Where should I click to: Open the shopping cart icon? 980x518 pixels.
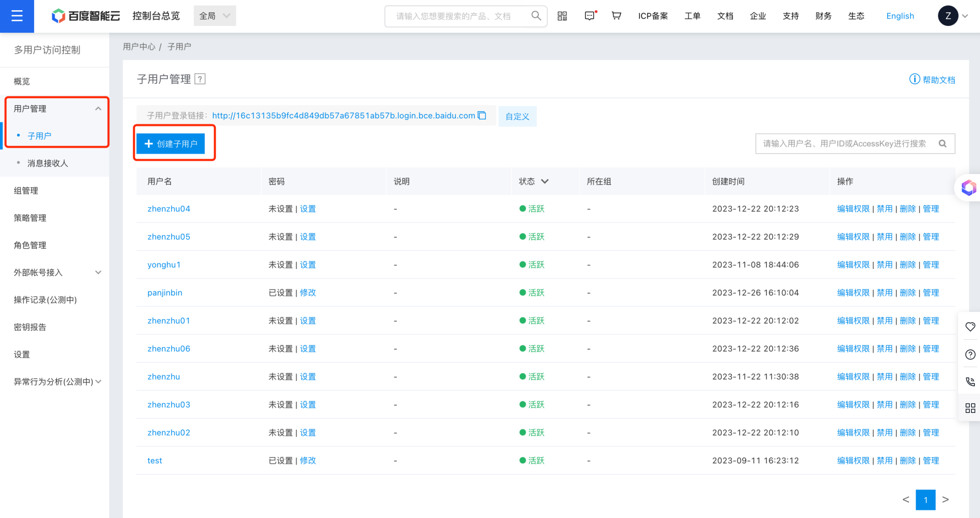[x=616, y=16]
